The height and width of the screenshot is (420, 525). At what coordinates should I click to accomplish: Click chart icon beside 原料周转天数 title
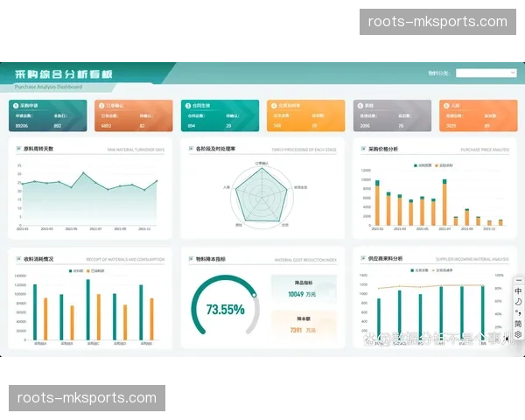tap(18, 149)
